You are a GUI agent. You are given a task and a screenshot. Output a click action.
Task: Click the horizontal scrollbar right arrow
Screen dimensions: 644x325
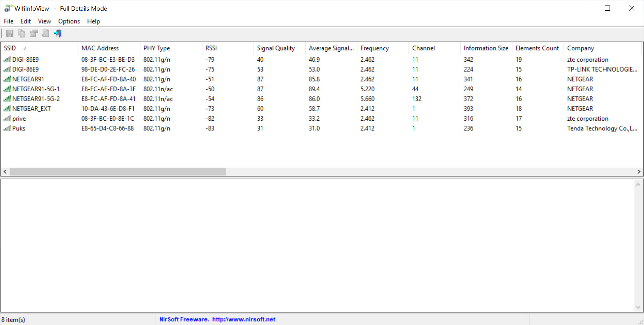(x=638, y=172)
